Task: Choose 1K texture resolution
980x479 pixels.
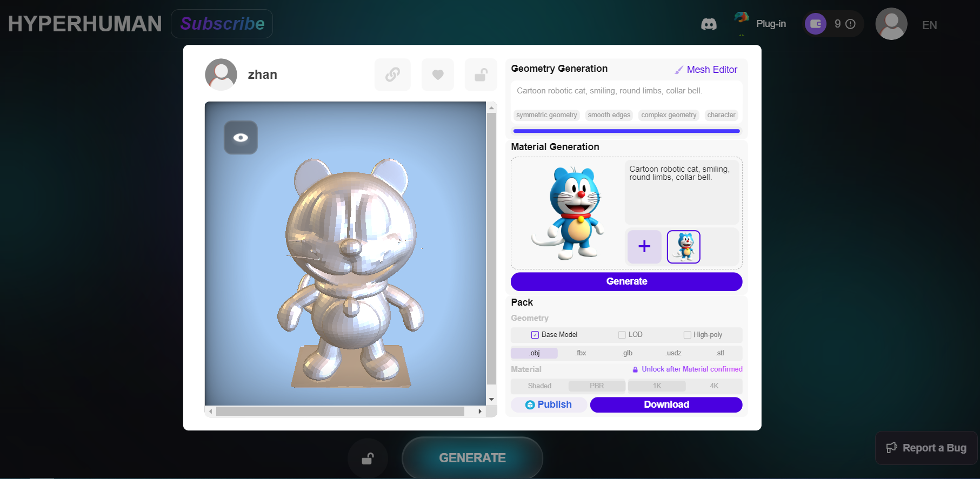Action: [657, 386]
